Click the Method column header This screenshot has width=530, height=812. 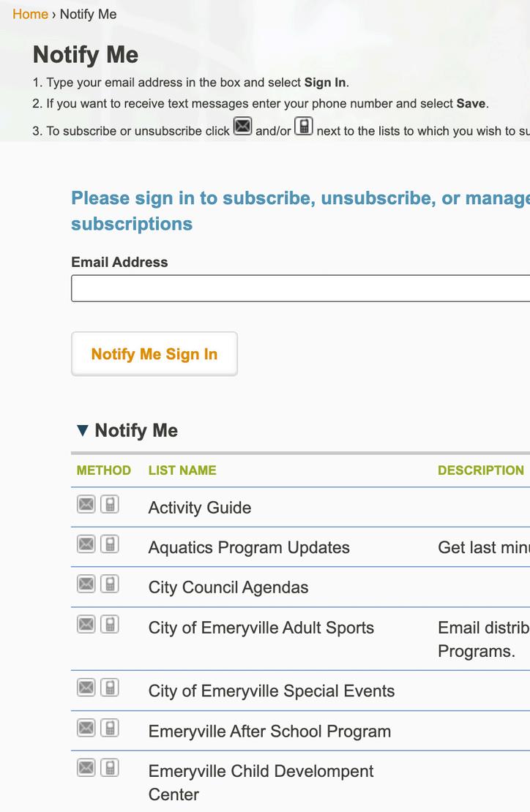104,470
